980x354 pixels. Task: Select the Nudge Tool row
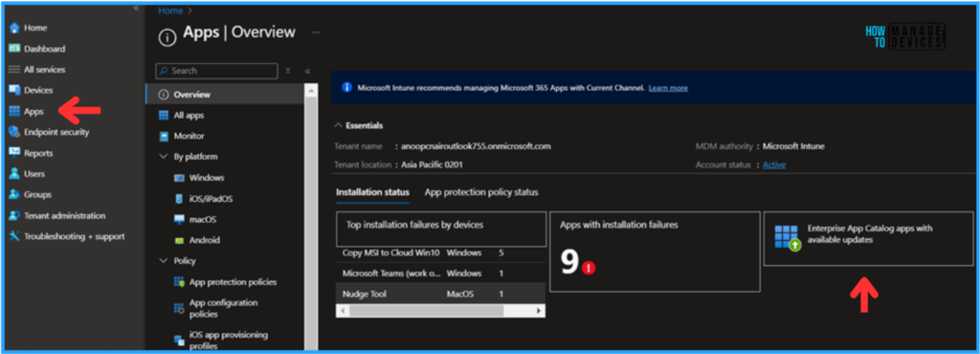pyautogui.click(x=440, y=294)
